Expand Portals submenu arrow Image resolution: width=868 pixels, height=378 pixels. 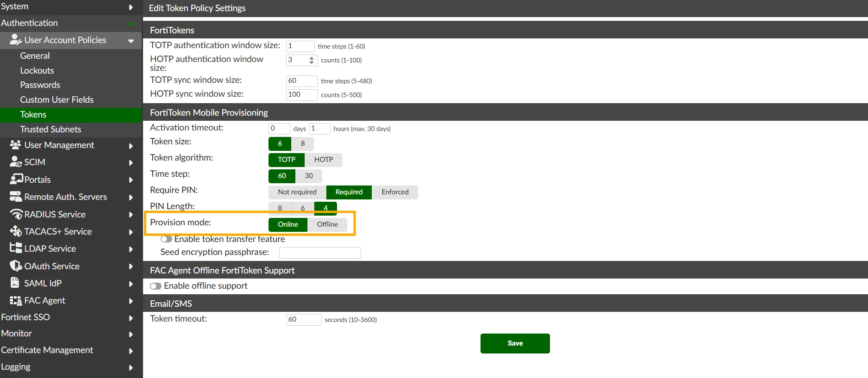tap(131, 180)
